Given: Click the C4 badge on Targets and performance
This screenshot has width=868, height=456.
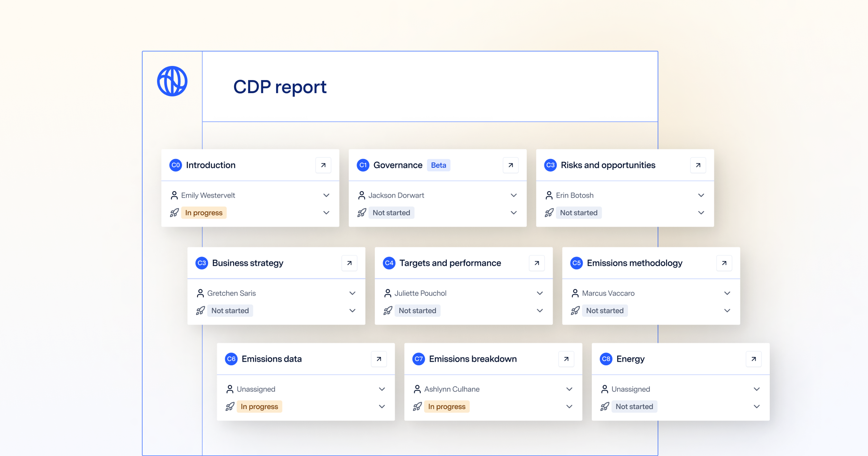Looking at the screenshot, I should (x=389, y=263).
